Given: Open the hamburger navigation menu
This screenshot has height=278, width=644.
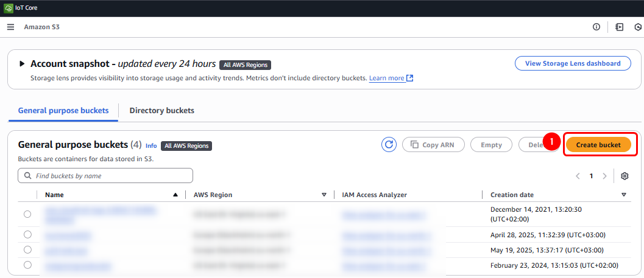Looking at the screenshot, I should [x=10, y=27].
